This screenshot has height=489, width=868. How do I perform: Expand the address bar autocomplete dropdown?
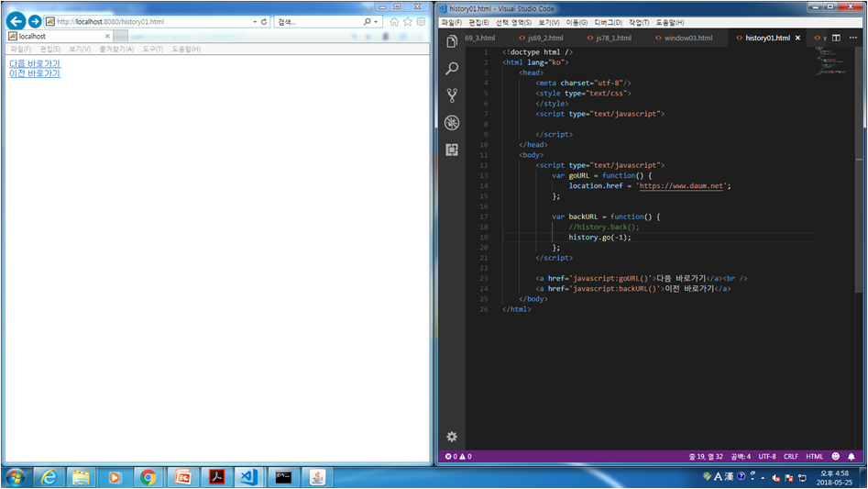coord(255,22)
